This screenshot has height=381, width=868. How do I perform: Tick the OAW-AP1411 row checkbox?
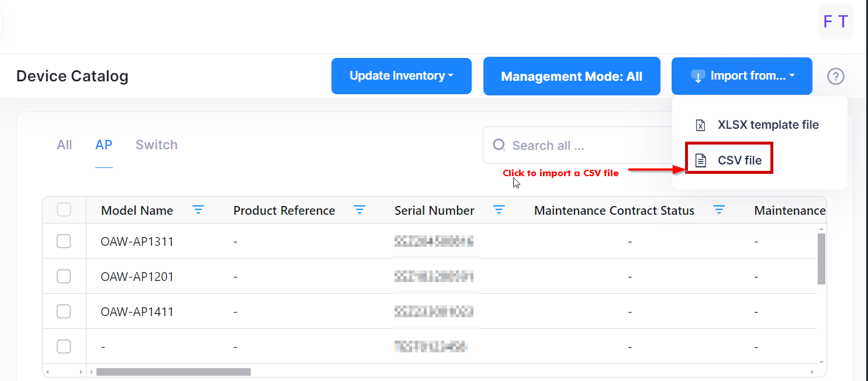pos(64,312)
